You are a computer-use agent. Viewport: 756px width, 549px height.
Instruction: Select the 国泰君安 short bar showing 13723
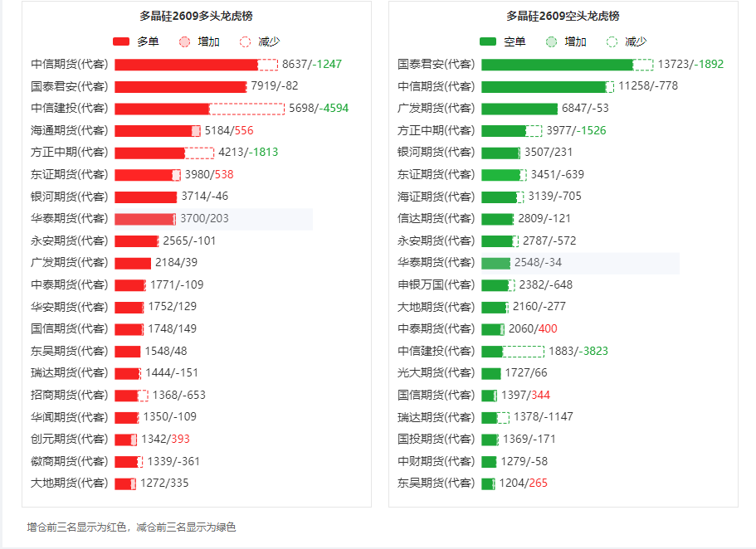click(x=557, y=65)
